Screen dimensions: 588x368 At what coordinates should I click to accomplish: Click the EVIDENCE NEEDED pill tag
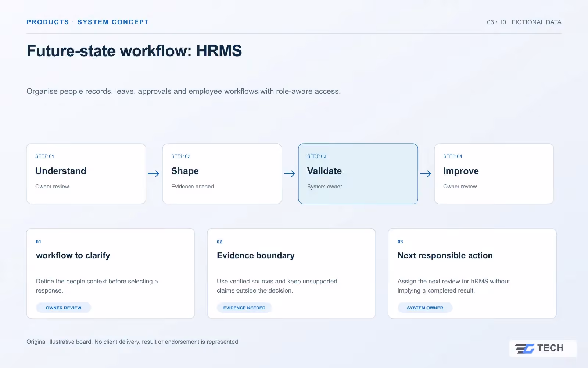244,308
